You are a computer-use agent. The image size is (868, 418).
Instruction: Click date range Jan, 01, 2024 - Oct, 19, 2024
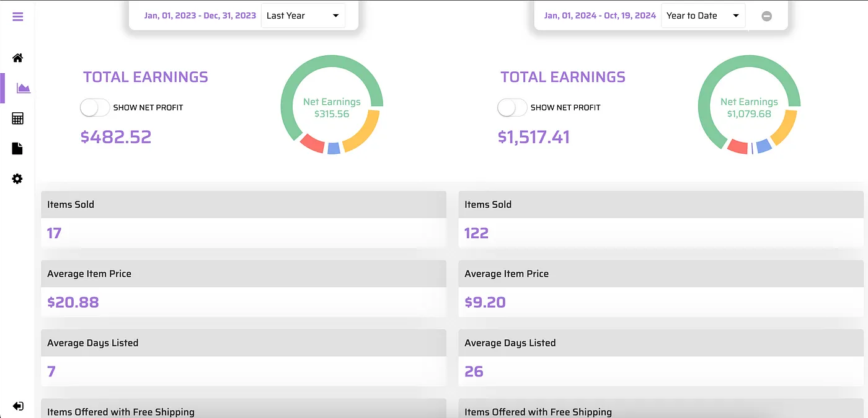tap(600, 16)
